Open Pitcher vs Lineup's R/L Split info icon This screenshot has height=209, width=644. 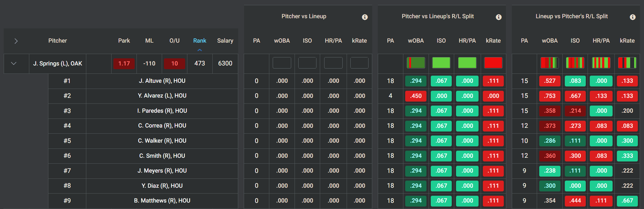pos(499,17)
